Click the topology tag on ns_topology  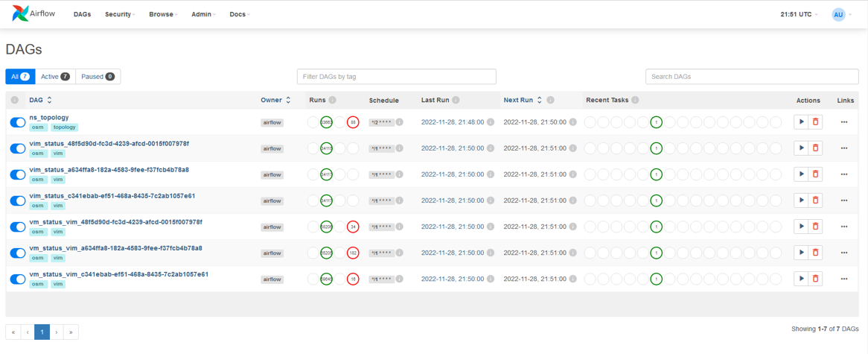click(64, 127)
